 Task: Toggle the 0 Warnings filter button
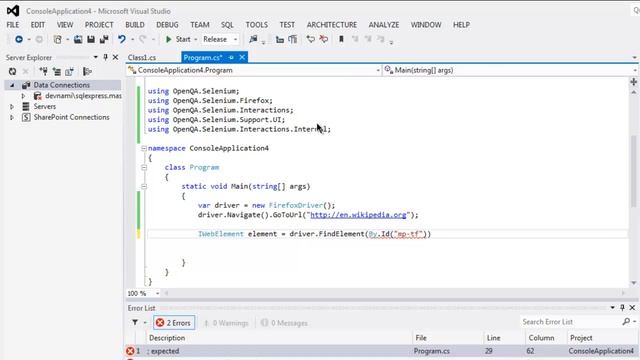coord(226,323)
